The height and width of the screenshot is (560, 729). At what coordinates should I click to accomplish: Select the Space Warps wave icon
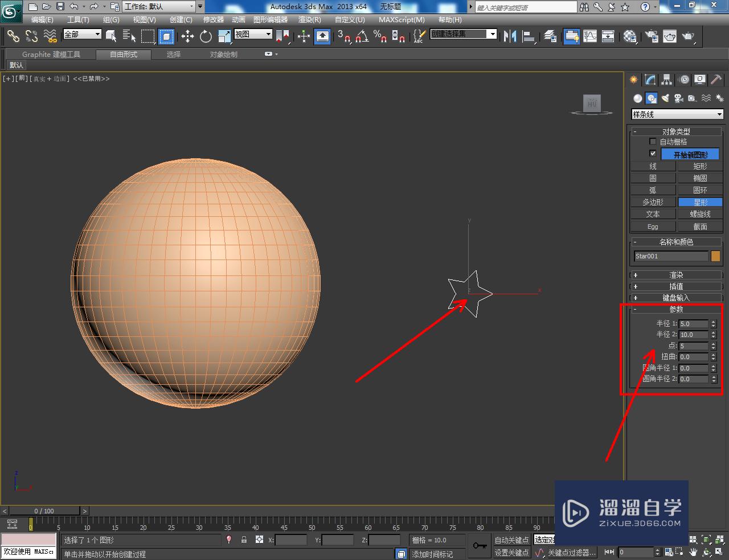click(706, 98)
